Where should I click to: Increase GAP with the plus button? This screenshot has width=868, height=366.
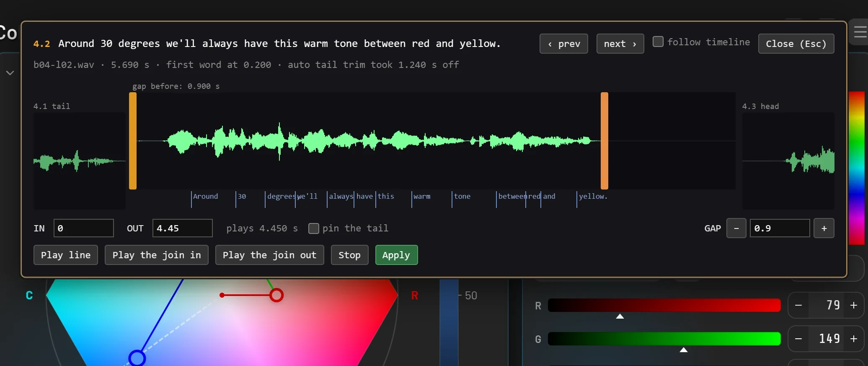824,228
